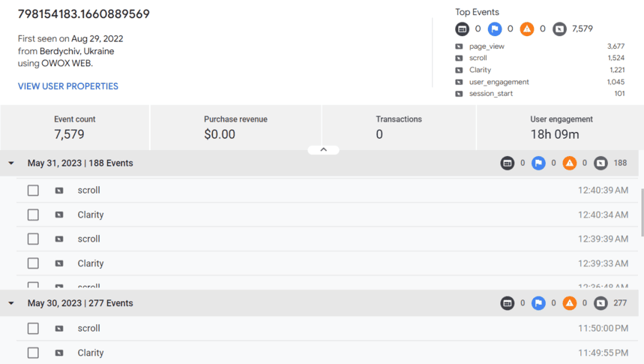Click the icon beside scroll in Top Events
This screenshot has width=644, height=364.
(459, 58)
